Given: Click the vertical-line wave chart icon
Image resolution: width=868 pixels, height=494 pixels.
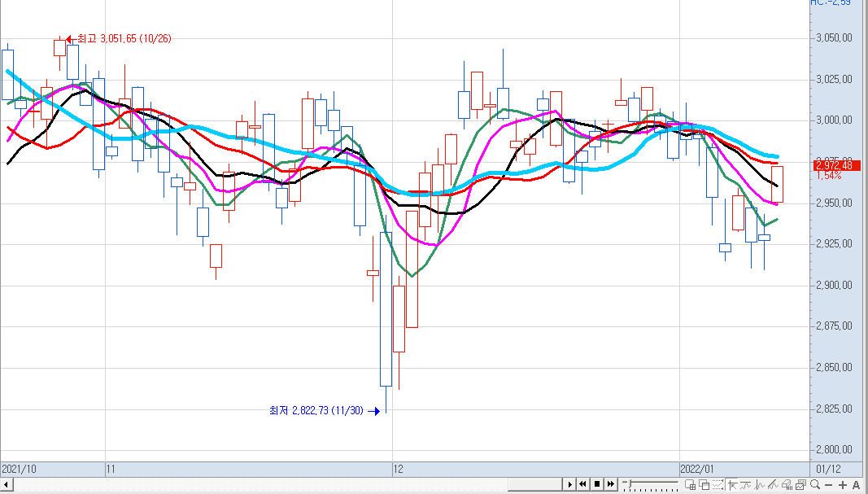Looking at the screenshot, I should click(760, 485).
